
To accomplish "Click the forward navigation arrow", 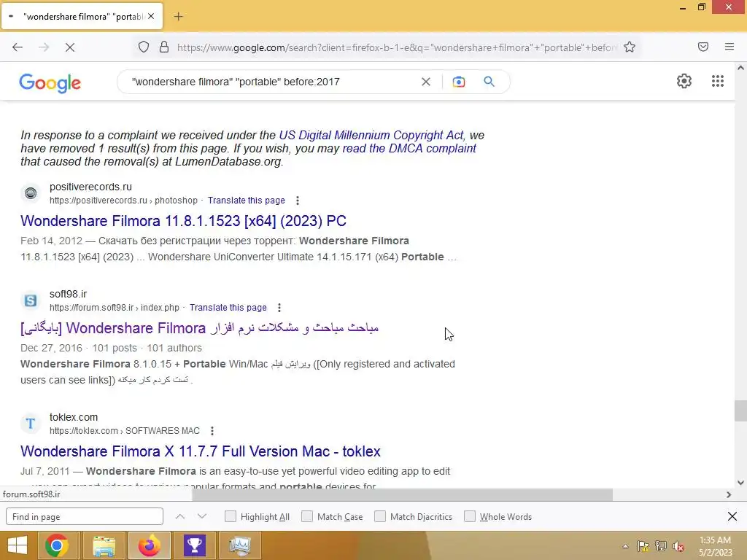I will [44, 47].
